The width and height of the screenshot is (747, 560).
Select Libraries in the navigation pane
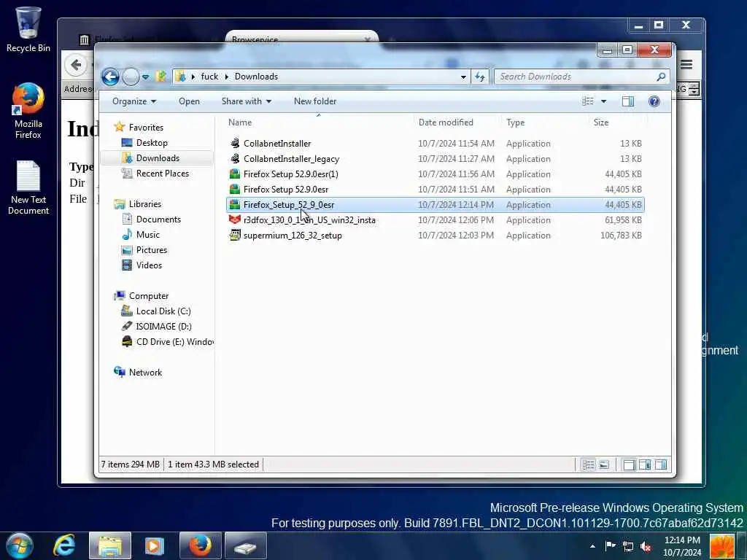(144, 204)
